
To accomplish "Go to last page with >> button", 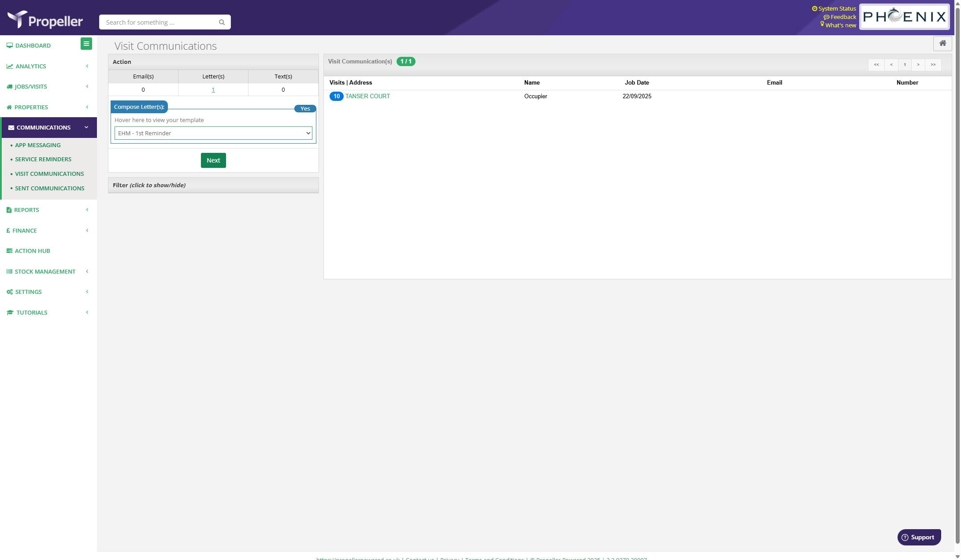I will pos(933,65).
